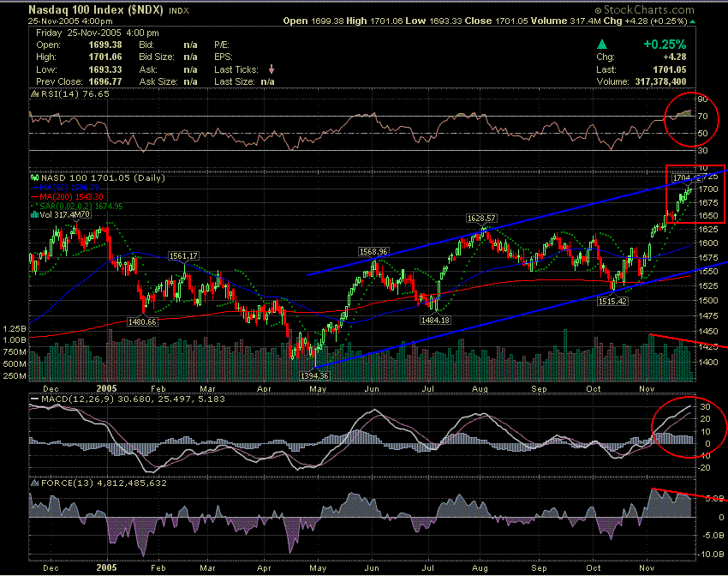Click the red circle annotation on RSI panel

pos(690,119)
